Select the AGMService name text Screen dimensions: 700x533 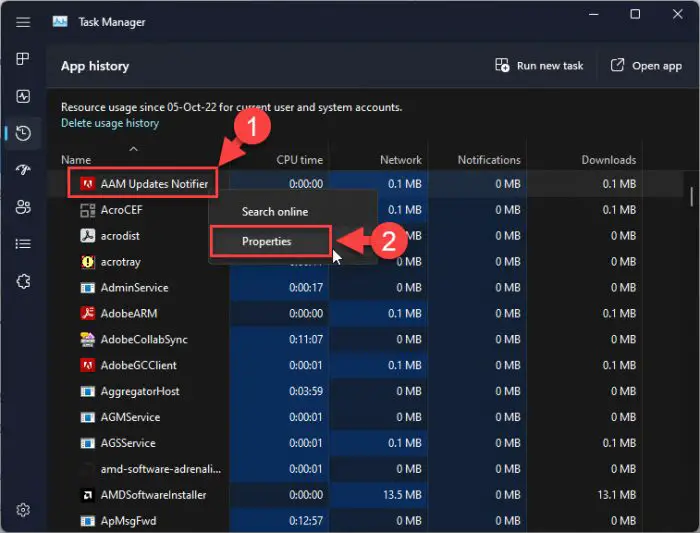(130, 417)
